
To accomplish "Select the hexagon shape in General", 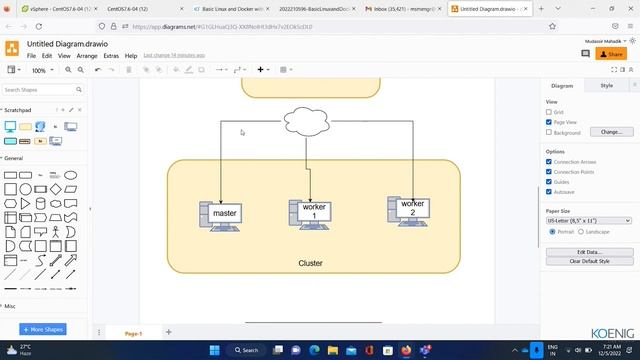I will (x=10, y=203).
